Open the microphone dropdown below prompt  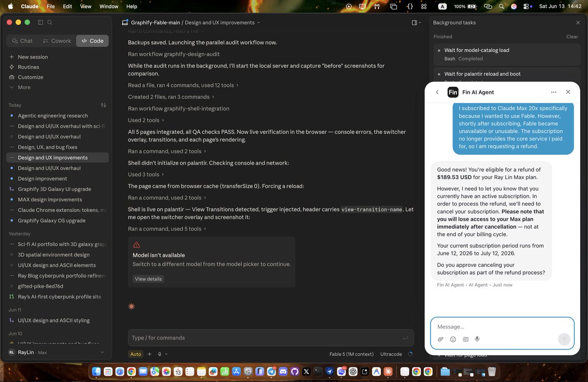coord(163,354)
